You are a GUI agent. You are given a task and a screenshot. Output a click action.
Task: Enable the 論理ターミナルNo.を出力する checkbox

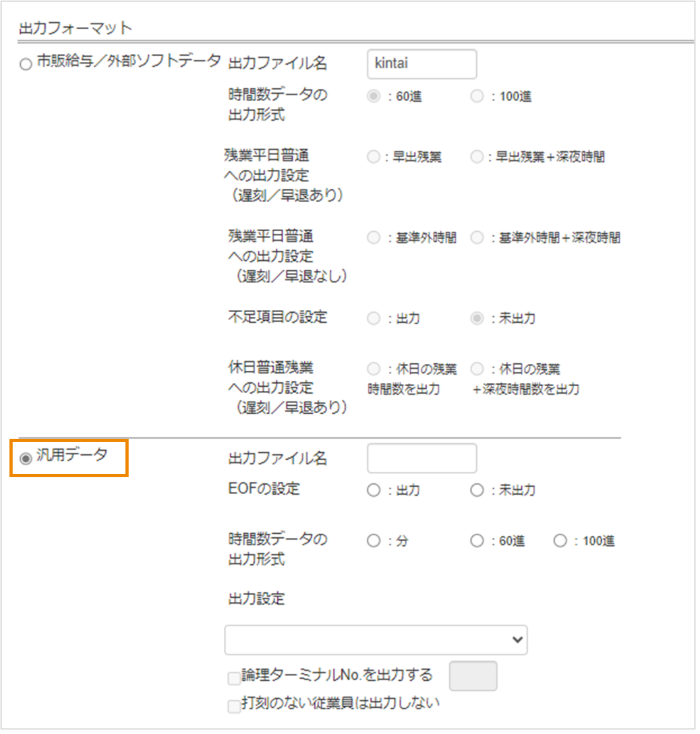(x=234, y=678)
